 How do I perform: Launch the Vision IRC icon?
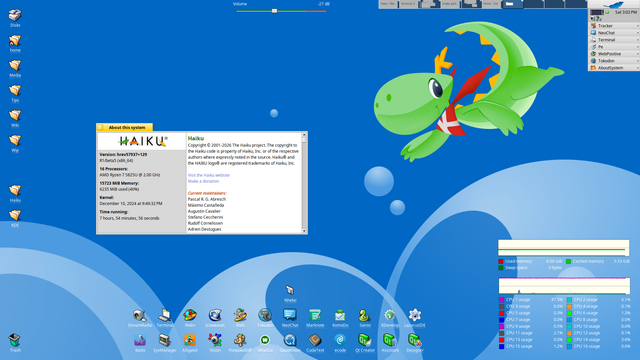click(215, 340)
